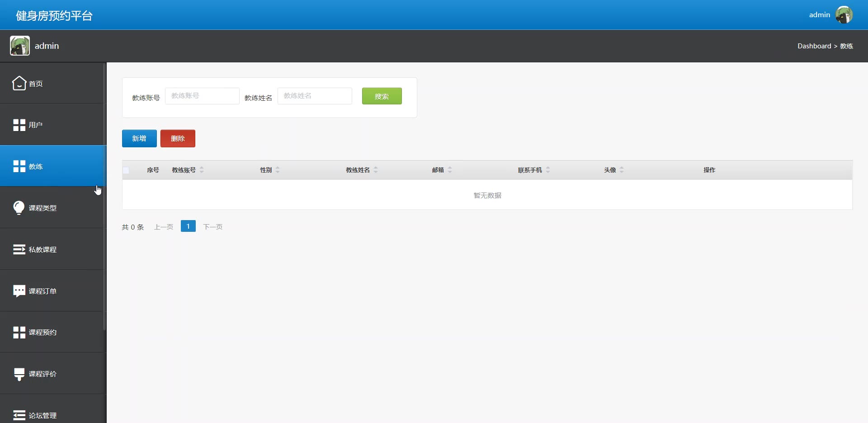Open 课程类型 lightbulb icon
Viewport: 868px width, 423px height.
(x=18, y=207)
